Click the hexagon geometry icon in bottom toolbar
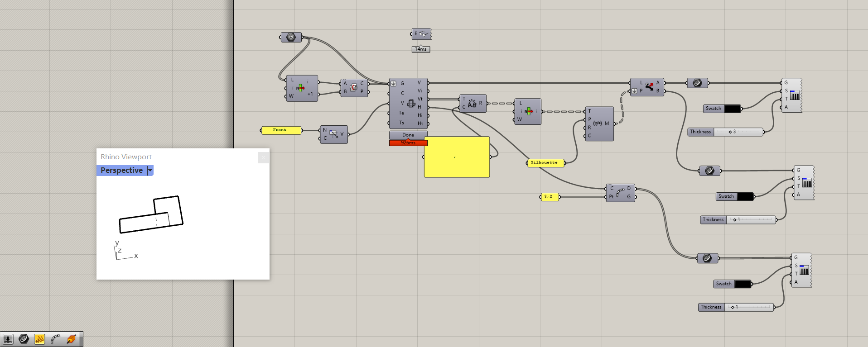The width and height of the screenshot is (868, 347). point(24,339)
